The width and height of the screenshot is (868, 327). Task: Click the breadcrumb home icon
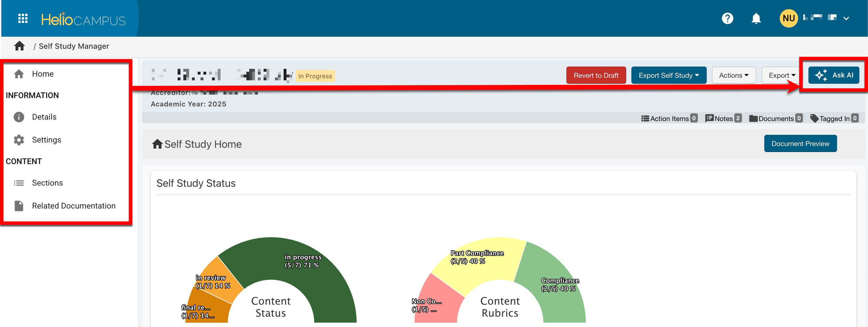pyautogui.click(x=19, y=46)
